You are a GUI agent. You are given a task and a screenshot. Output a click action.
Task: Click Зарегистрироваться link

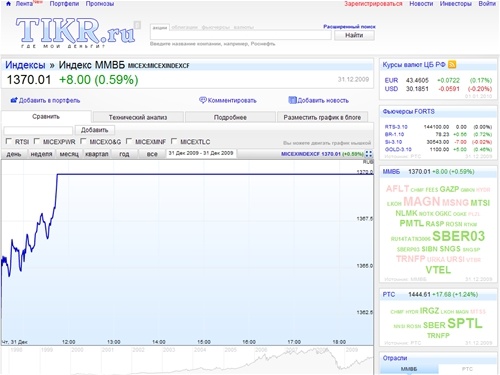373,4
